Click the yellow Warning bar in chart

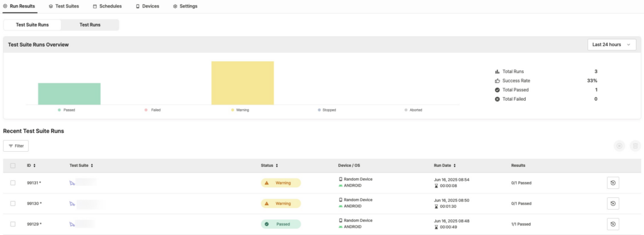click(x=242, y=83)
